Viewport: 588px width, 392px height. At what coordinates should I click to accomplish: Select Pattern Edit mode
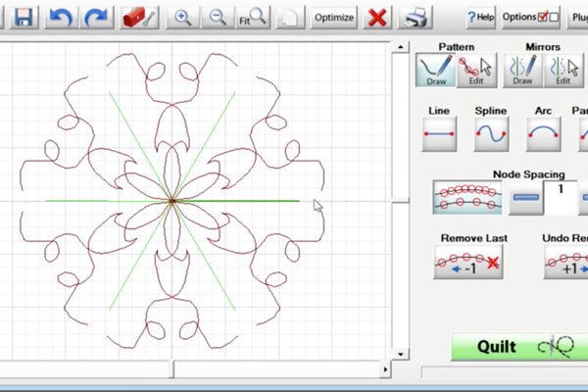[x=476, y=70]
